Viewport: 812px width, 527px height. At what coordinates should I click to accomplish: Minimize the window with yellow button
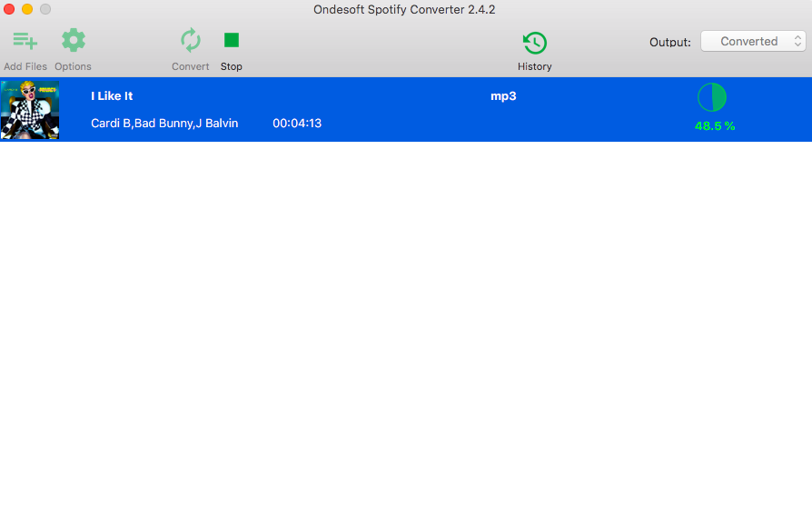(x=27, y=9)
